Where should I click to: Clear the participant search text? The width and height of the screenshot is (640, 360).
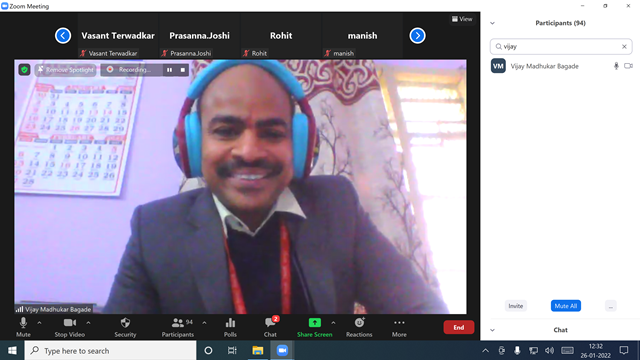coord(624,47)
